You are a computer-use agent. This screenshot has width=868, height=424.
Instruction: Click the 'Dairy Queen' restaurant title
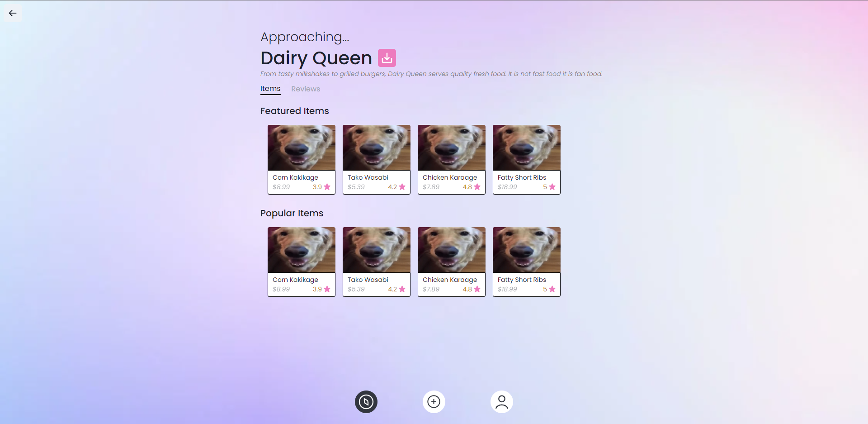pyautogui.click(x=316, y=58)
